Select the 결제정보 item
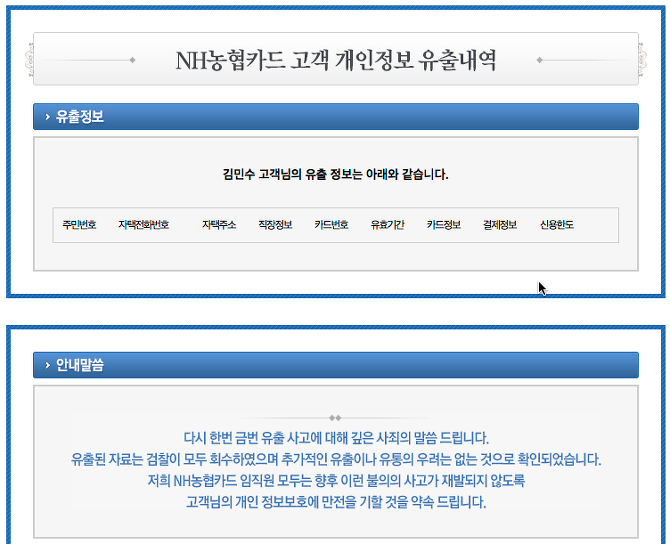This screenshot has height=544, width=670. [500, 225]
